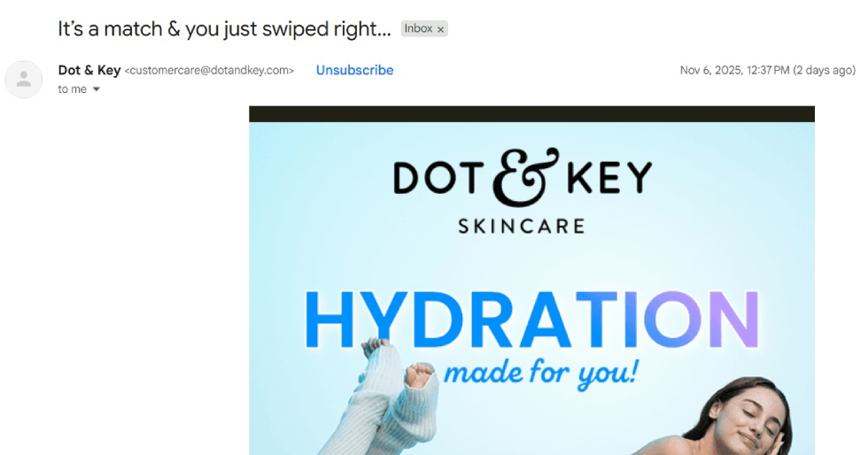
Task: Click the email subject 'It's a match' heading
Action: coord(224,29)
